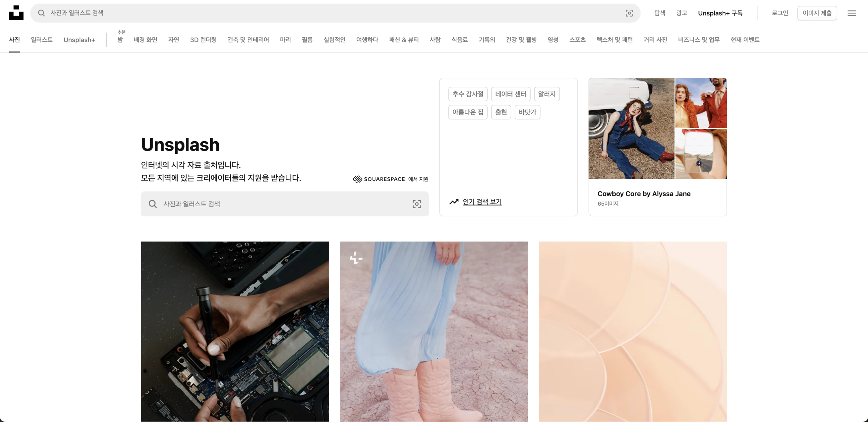The width and height of the screenshot is (868, 422).
Task: Open the Unsplash+ tab
Action: [80, 40]
